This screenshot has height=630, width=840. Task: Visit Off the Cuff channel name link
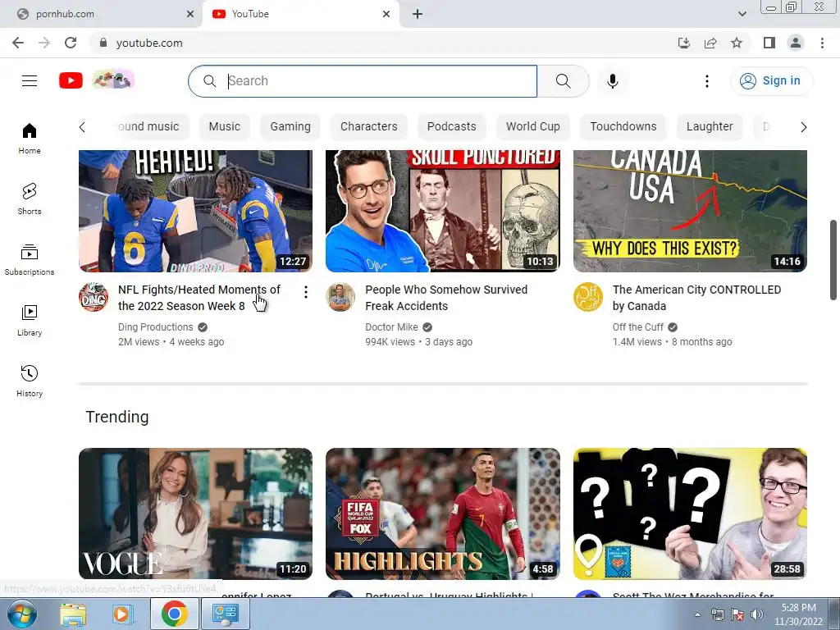[637, 326]
